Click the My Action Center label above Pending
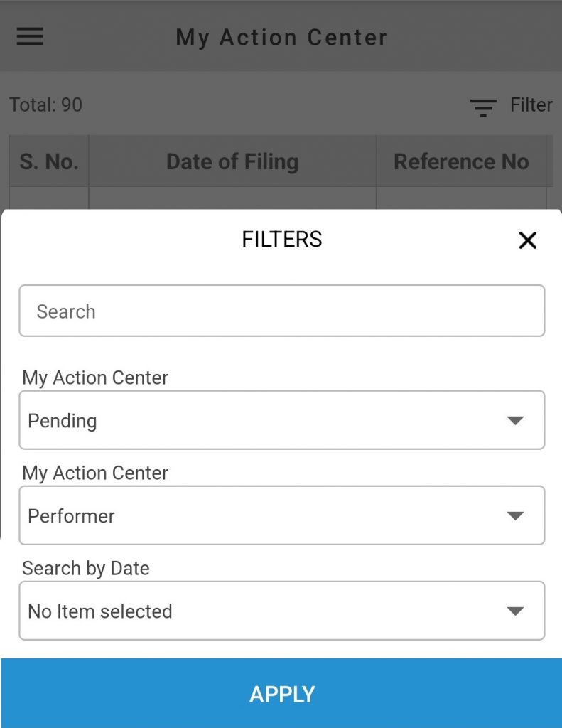Image resolution: width=562 pixels, height=728 pixels. click(95, 378)
